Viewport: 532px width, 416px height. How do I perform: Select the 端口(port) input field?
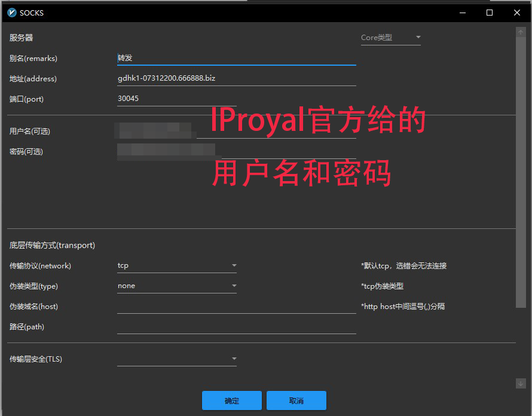[x=177, y=99]
